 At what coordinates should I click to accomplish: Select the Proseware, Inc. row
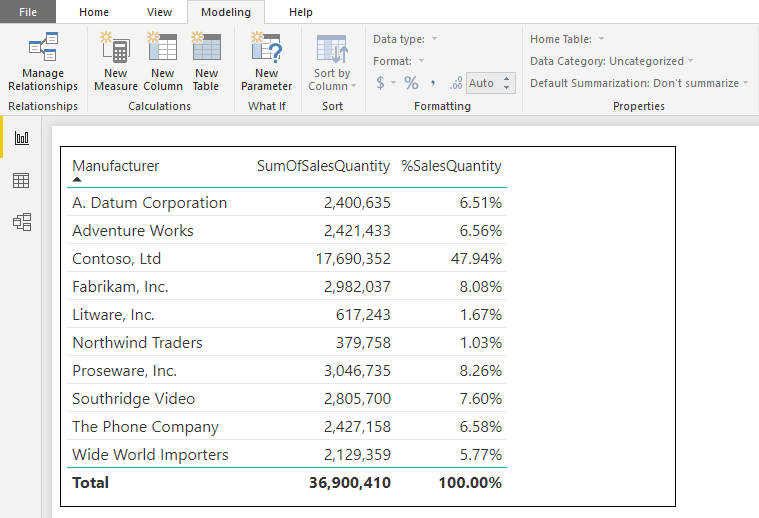(x=287, y=370)
